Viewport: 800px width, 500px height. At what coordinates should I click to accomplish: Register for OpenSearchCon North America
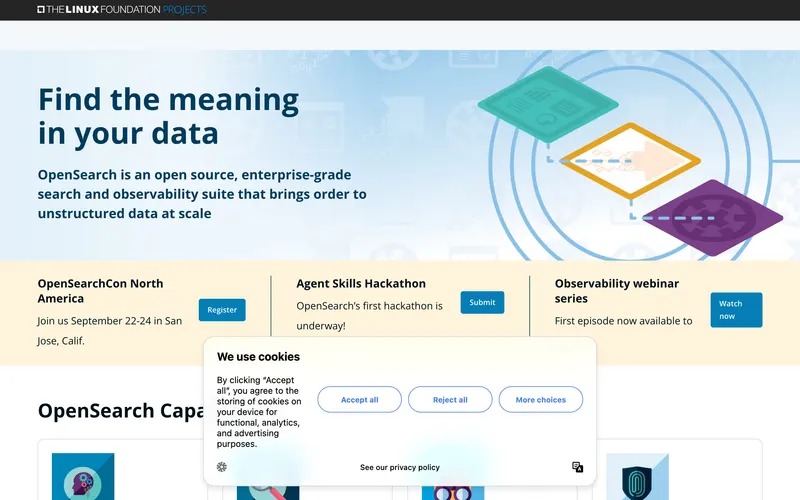pos(222,310)
